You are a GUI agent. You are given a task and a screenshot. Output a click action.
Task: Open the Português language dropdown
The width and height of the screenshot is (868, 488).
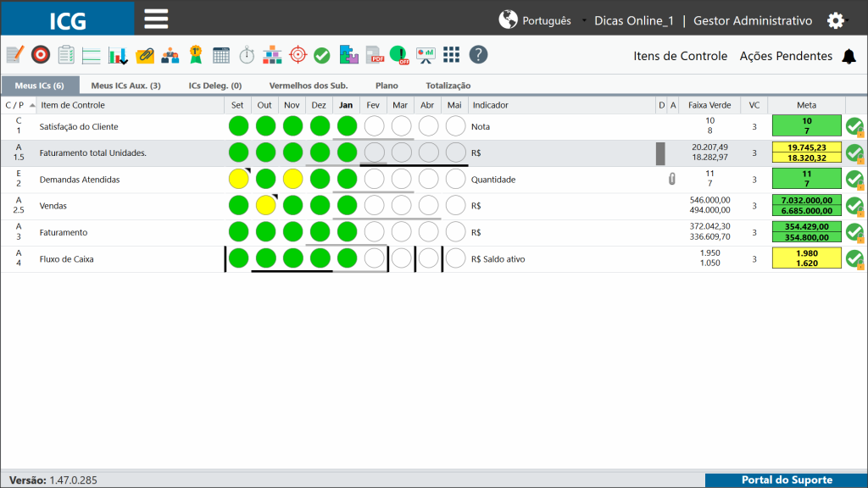542,20
